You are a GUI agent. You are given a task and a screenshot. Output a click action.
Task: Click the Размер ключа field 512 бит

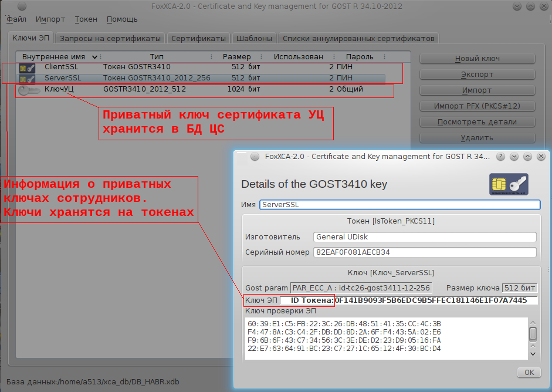(x=520, y=288)
